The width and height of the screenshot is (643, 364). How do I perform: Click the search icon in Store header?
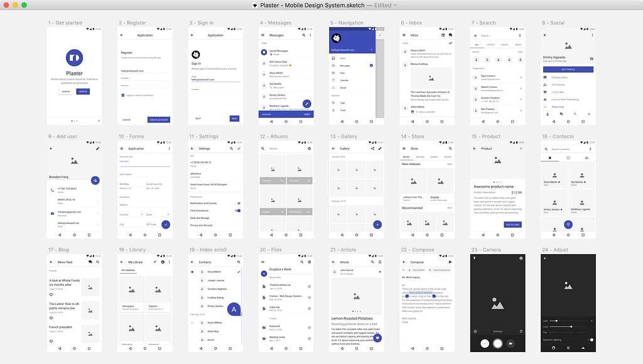pos(450,148)
